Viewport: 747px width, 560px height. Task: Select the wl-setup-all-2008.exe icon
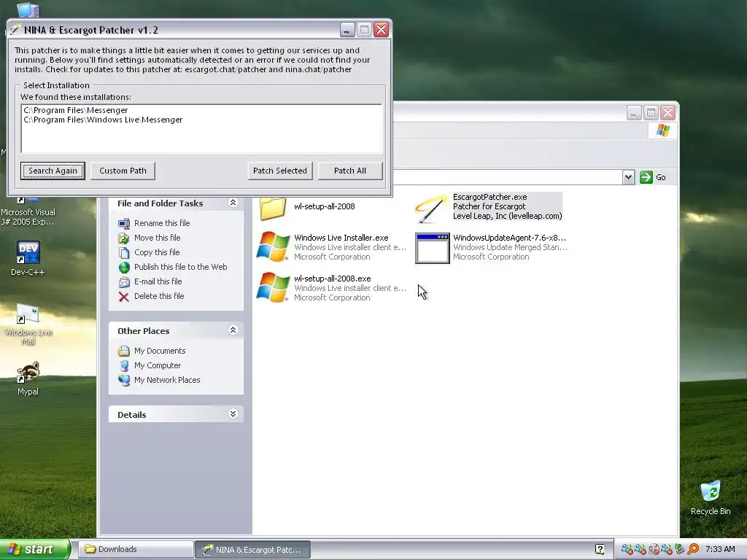[273, 287]
